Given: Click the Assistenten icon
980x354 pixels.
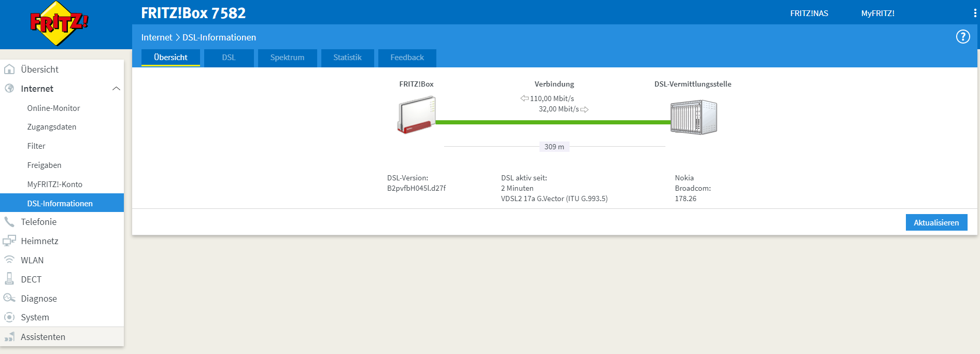Looking at the screenshot, I should (x=9, y=337).
